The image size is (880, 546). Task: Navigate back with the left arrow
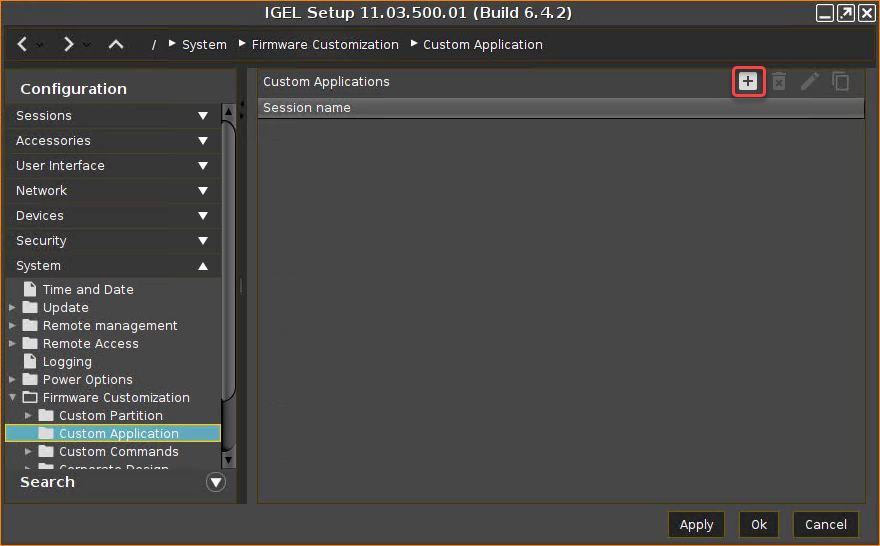tap(23, 44)
